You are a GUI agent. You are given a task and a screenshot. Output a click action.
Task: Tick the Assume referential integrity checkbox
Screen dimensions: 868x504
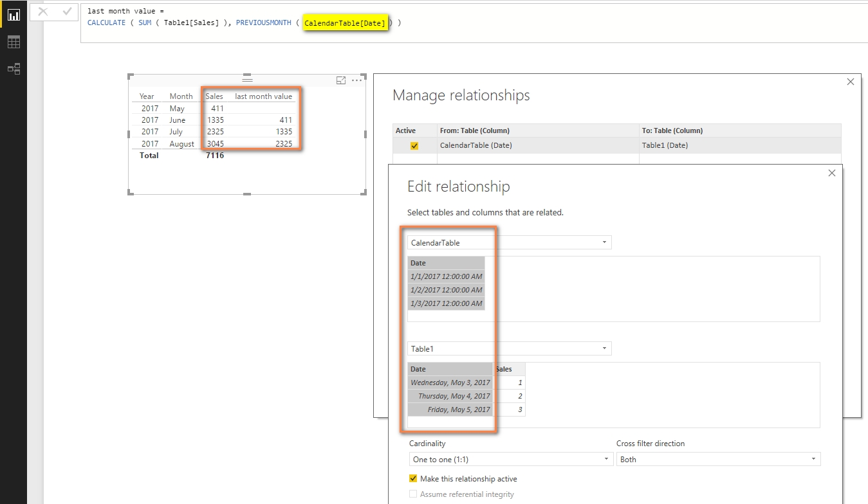click(413, 494)
